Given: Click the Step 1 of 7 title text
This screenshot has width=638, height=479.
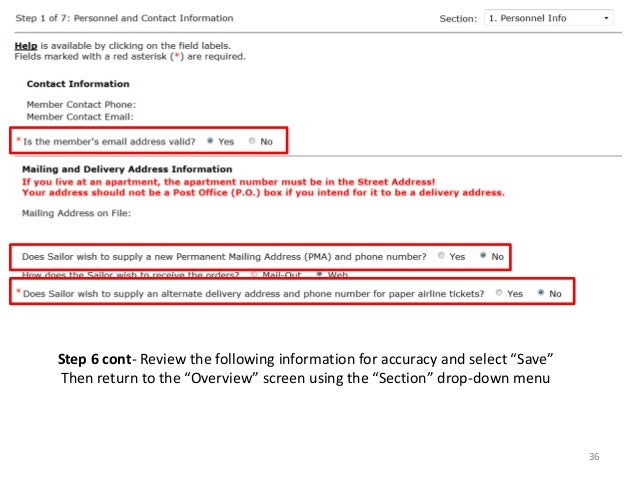Looking at the screenshot, I should point(125,18).
